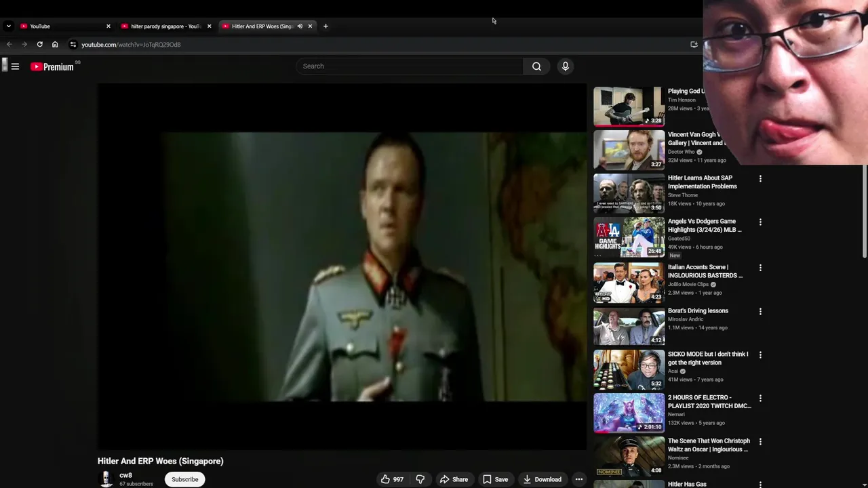Screen dimensions: 868x488
Task: Open Vincent Van Gogh Doctor Who thumbnail
Action: (629, 150)
